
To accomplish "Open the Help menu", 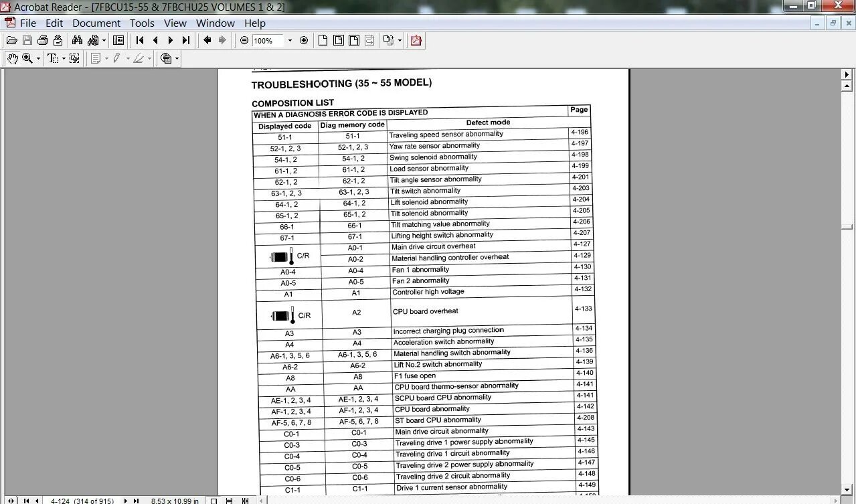I will pos(255,23).
